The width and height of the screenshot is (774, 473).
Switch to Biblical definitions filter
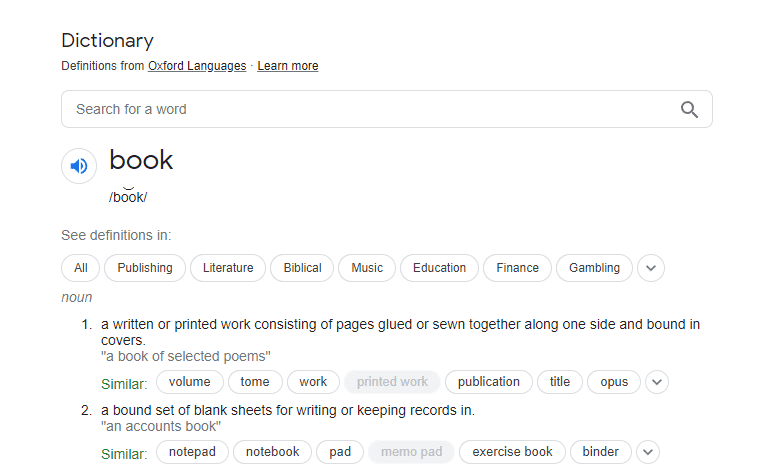point(302,268)
